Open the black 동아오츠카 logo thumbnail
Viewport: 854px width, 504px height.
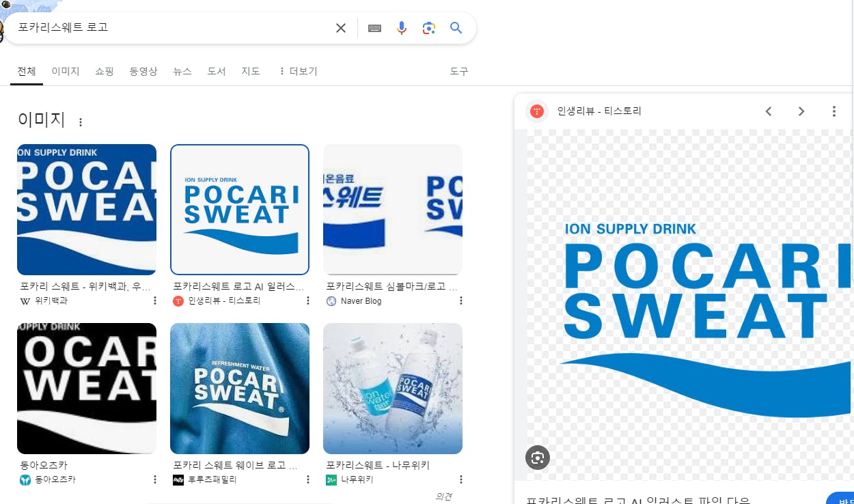(87, 389)
